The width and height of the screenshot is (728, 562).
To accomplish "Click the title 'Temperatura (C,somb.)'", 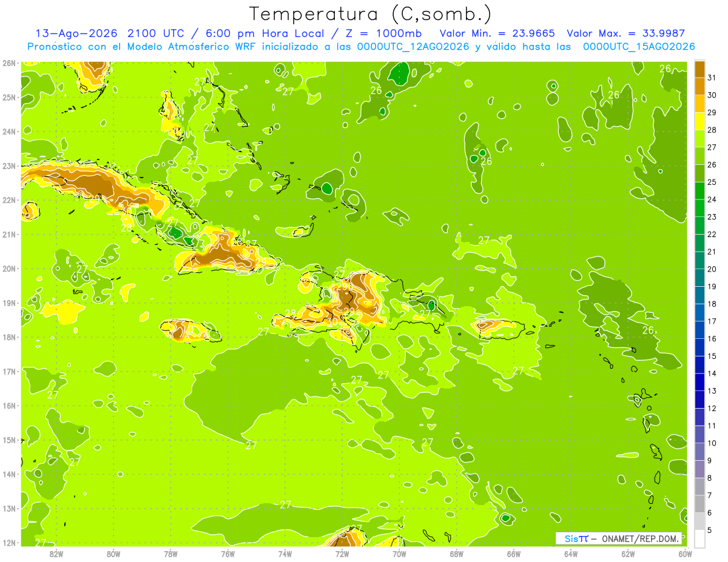I will pos(371,14).
